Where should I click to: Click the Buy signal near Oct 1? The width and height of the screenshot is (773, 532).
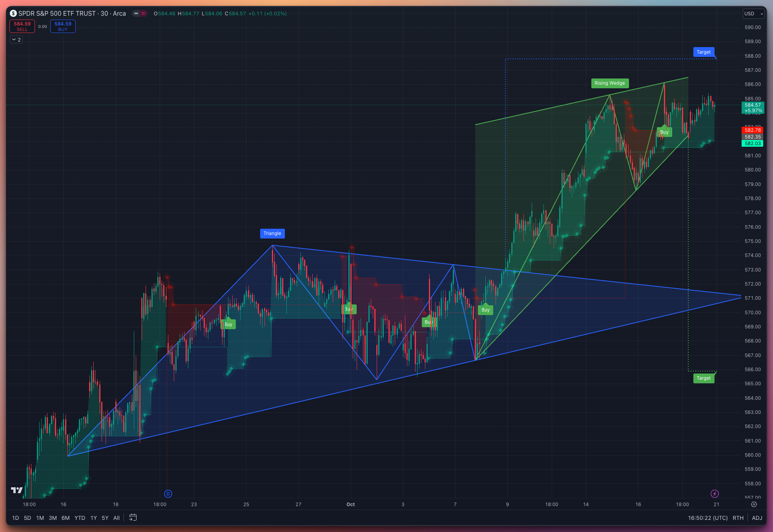349,309
